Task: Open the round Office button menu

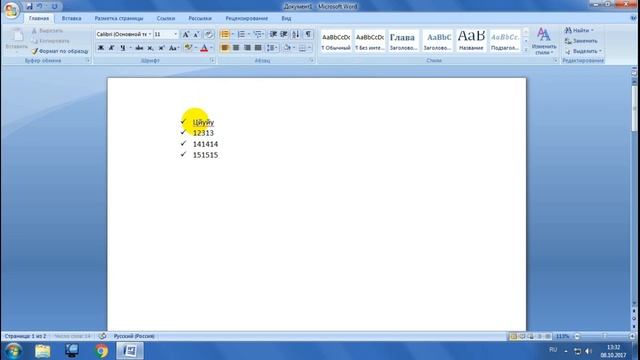Action: [x=11, y=10]
